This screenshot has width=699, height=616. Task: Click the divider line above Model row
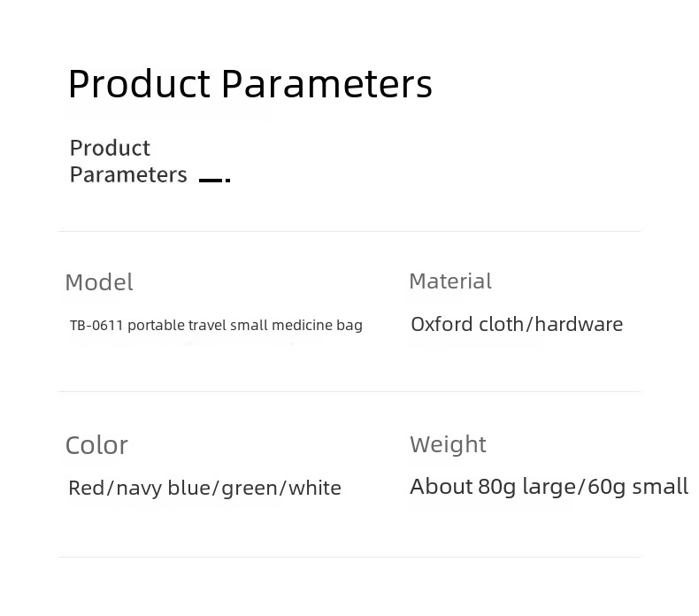(x=349, y=231)
